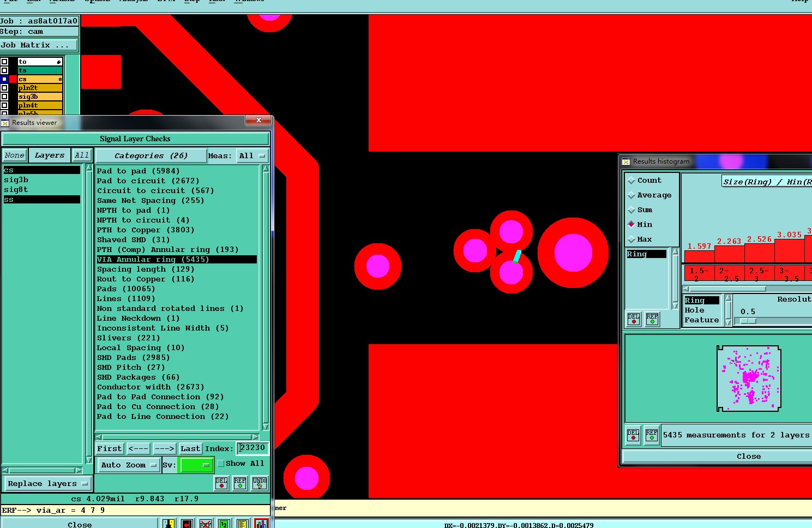Image resolution: width=812 pixels, height=528 pixels.
Task: Click DEL icon beside measurements count
Action: pos(633,435)
